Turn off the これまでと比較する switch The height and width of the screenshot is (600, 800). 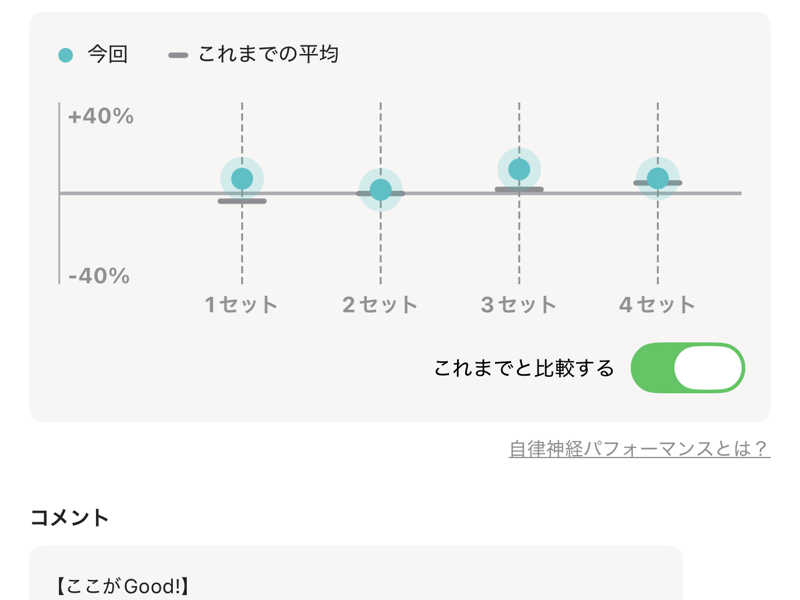click(688, 368)
